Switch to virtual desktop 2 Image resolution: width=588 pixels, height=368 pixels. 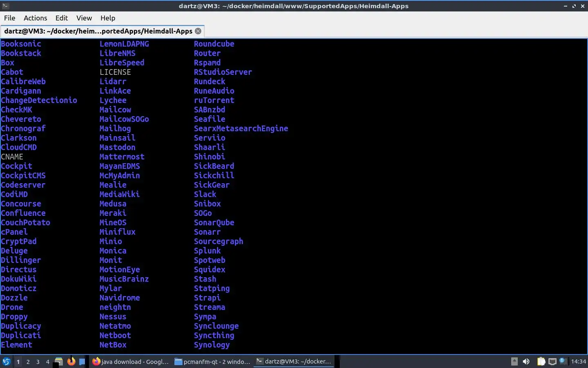click(28, 361)
